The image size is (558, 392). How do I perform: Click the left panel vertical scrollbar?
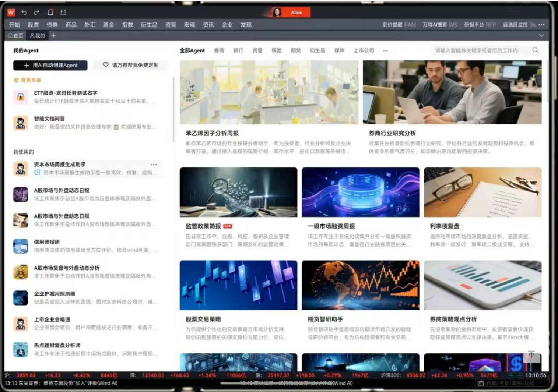click(173, 110)
